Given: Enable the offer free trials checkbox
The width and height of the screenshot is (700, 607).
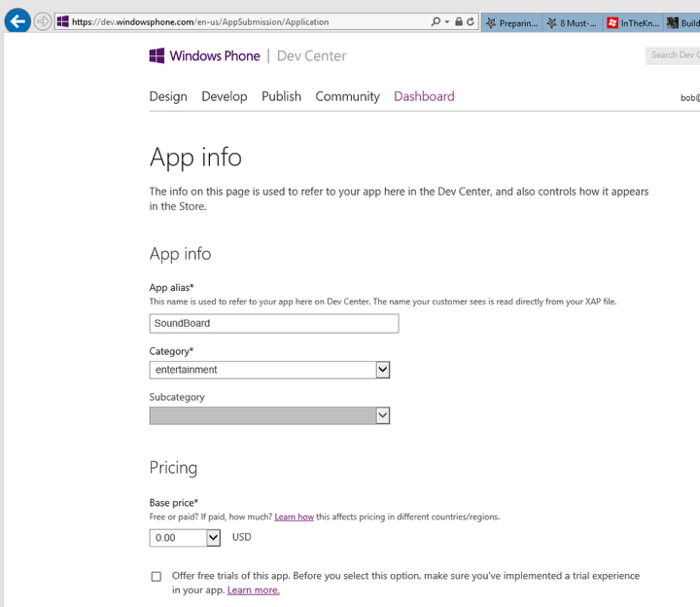Looking at the screenshot, I should coord(156,577).
